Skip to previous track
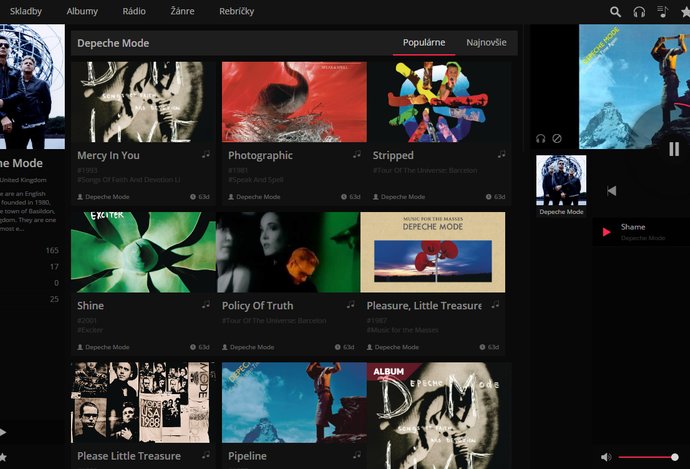Screen dimensions: 690x469 coord(611,191)
